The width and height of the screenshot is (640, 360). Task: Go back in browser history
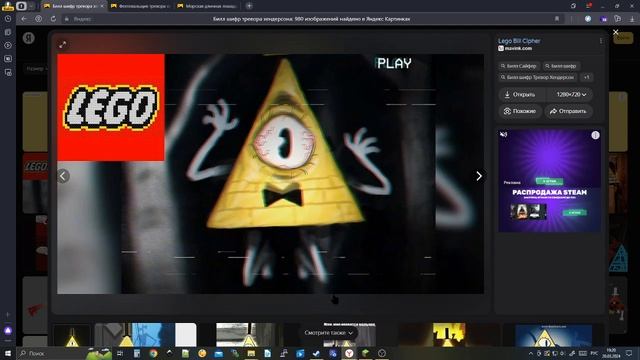point(24,19)
